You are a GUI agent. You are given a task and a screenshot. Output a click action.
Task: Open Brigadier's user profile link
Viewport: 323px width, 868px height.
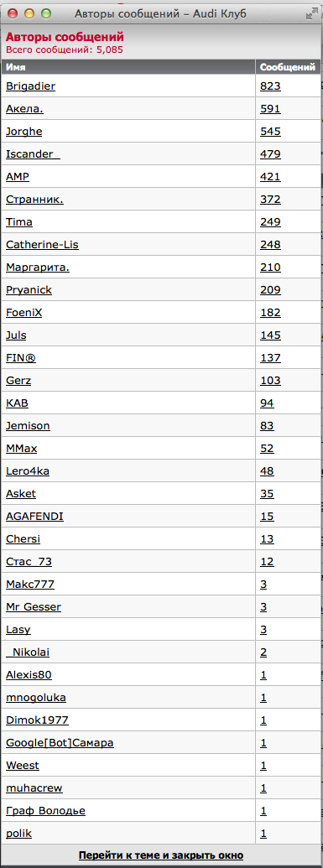(x=30, y=86)
